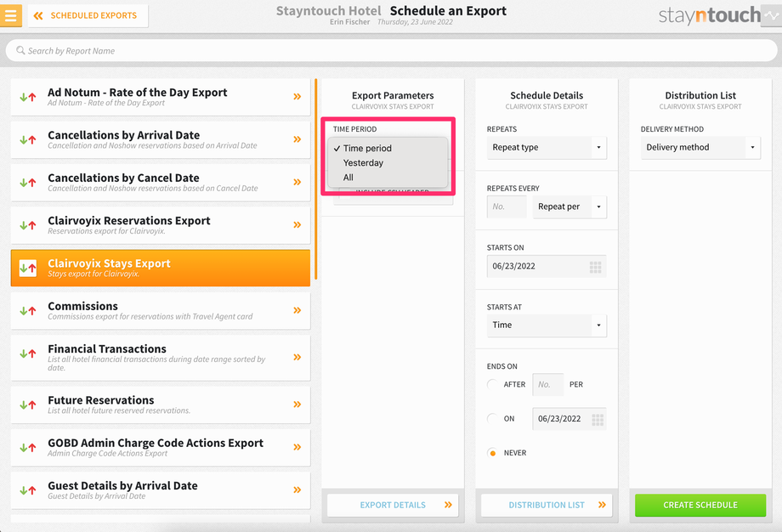Click the Repeats Every number field
The image size is (782, 532).
click(507, 207)
